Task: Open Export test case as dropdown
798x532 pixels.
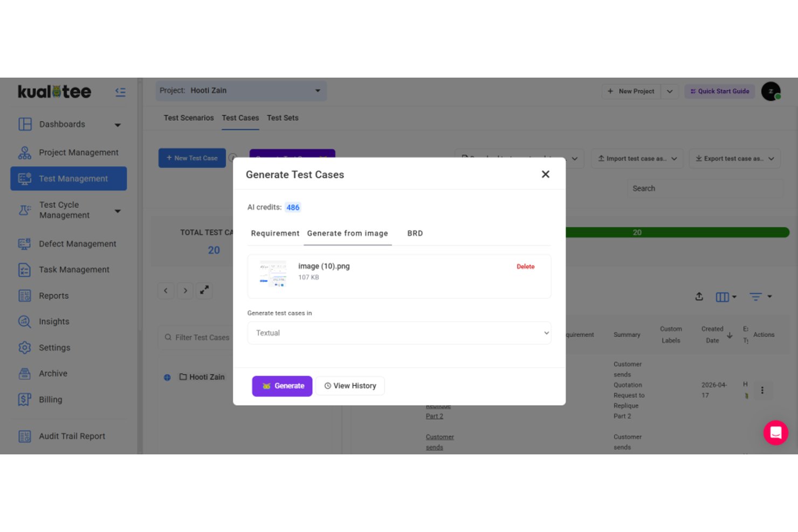Action: click(x=735, y=158)
